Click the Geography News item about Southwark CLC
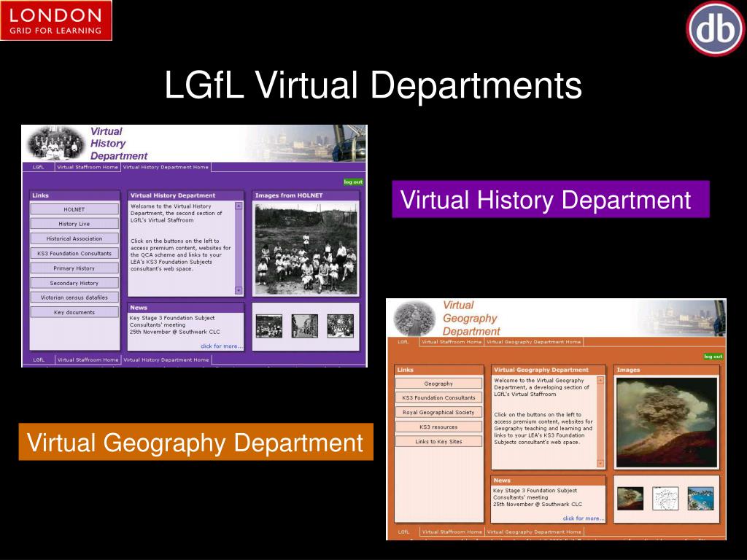The height and width of the screenshot is (560, 747). click(538, 497)
